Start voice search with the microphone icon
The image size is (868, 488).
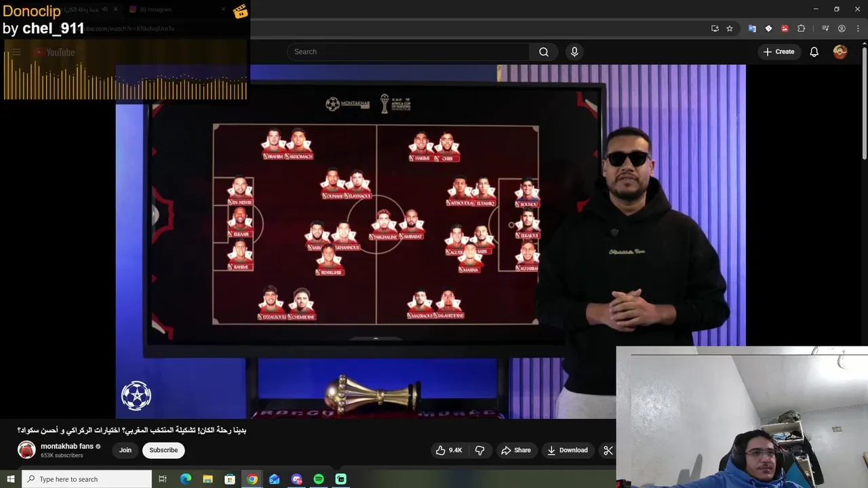click(574, 52)
